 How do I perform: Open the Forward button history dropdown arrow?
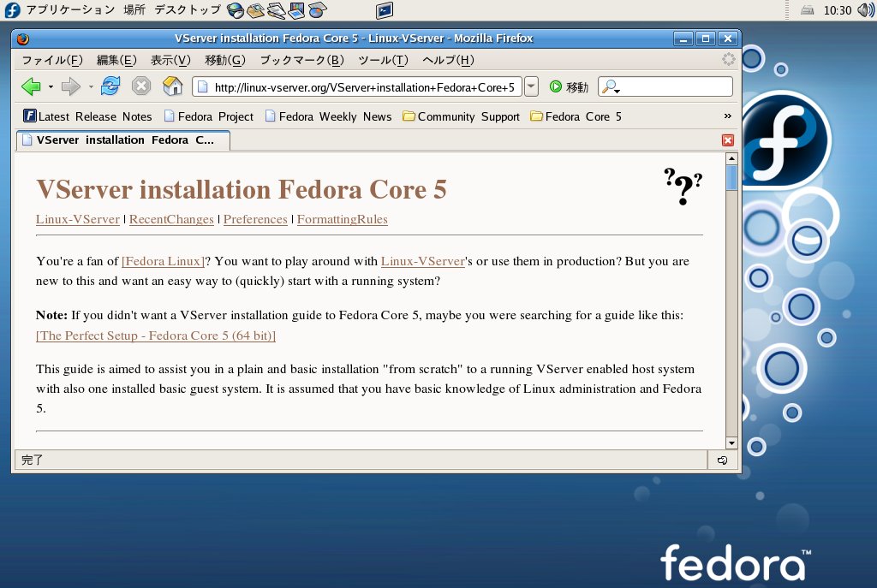tap(91, 86)
